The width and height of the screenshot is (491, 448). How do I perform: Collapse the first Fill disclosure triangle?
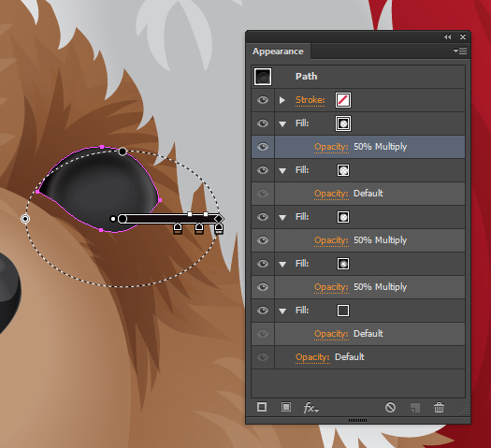coord(282,124)
